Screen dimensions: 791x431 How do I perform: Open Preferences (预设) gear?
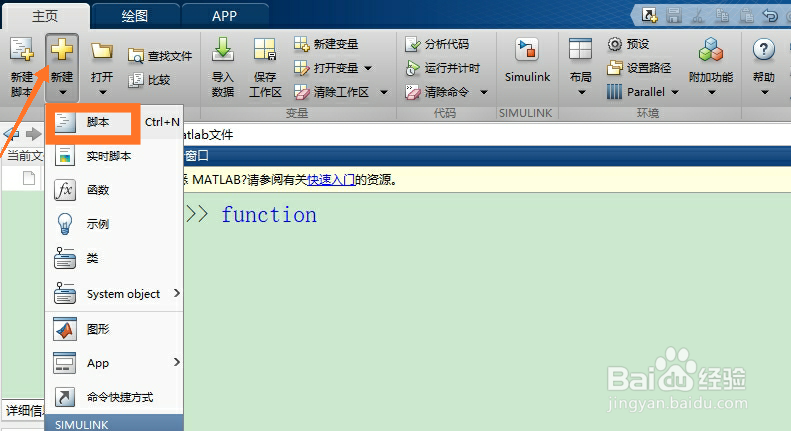pos(628,44)
